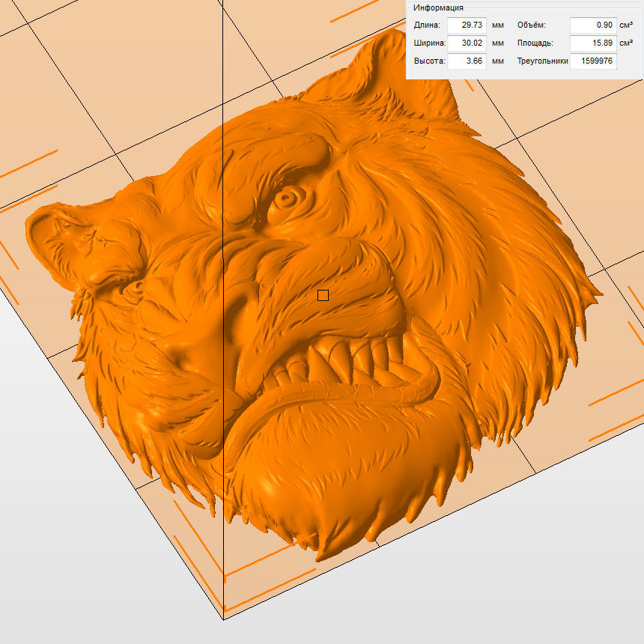Click the Треугольники label text

click(x=543, y=61)
